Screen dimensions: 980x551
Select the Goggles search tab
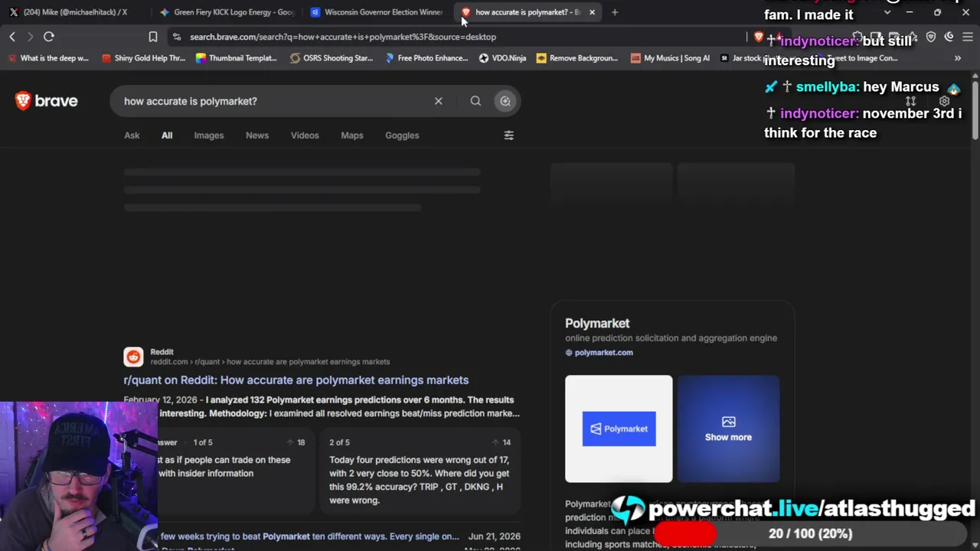click(402, 135)
